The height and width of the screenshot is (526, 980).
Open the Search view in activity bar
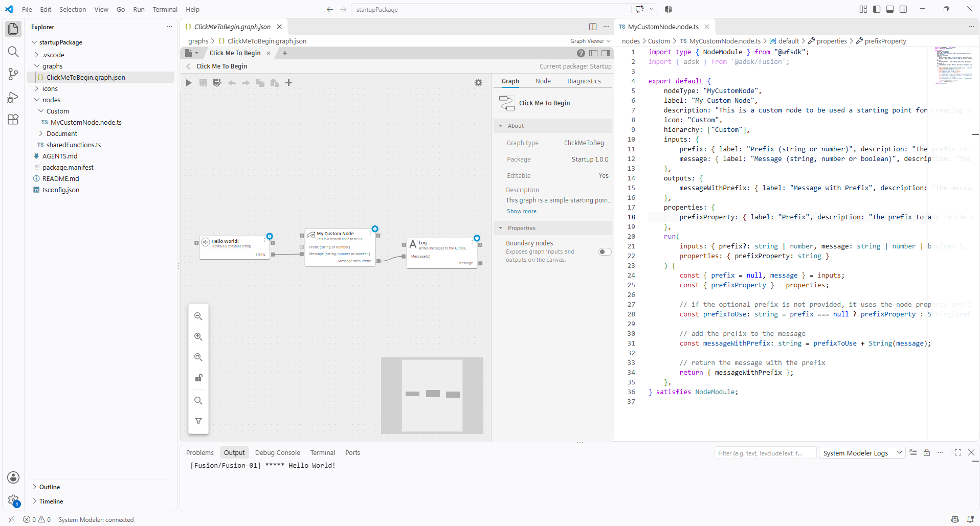13,52
